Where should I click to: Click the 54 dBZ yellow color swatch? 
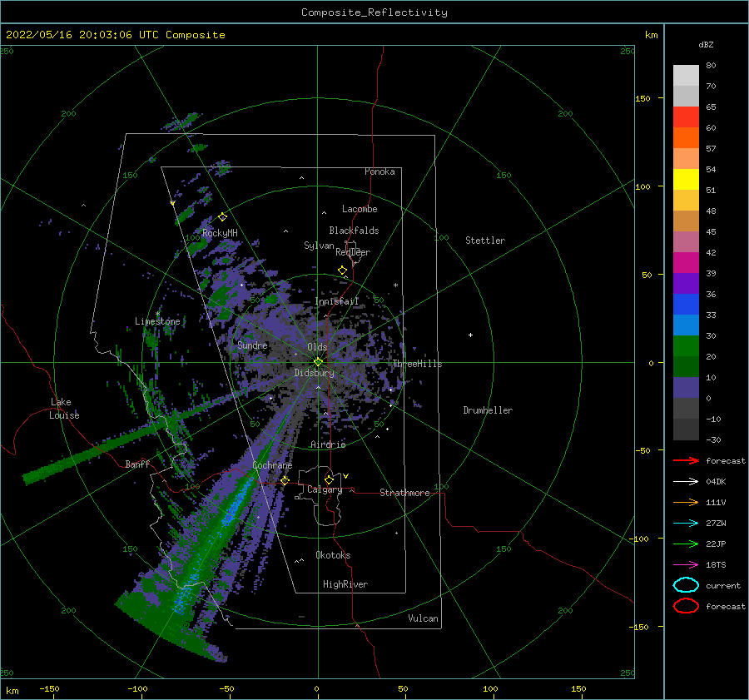686,180
